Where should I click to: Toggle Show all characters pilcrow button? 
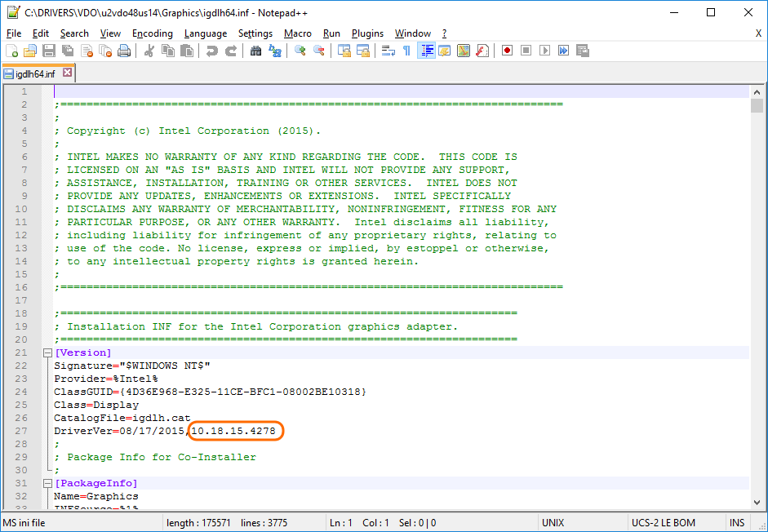(x=406, y=51)
